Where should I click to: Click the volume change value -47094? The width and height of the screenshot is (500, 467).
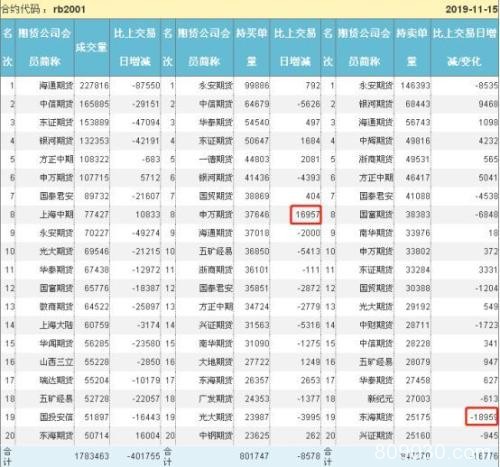click(146, 122)
